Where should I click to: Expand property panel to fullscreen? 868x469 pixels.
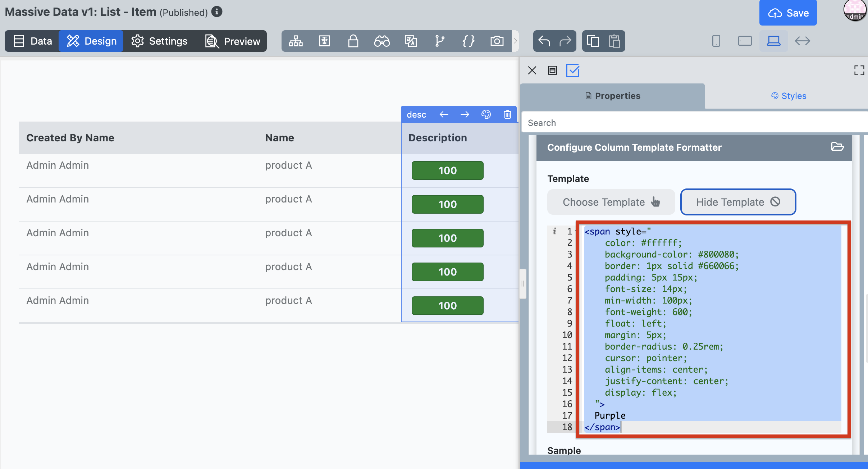tap(859, 70)
